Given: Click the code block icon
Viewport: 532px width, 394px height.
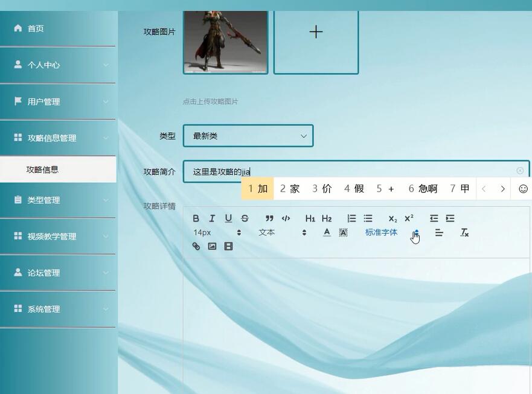Looking at the screenshot, I should [x=286, y=218].
